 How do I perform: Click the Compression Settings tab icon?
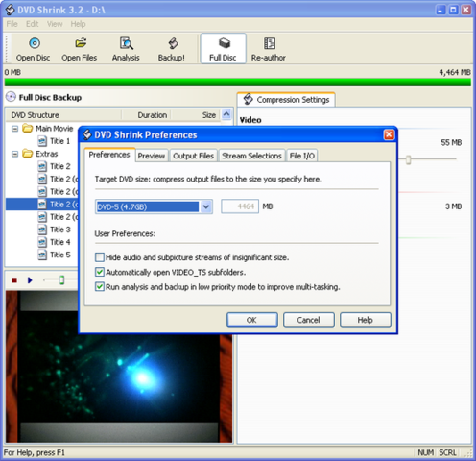(248, 99)
